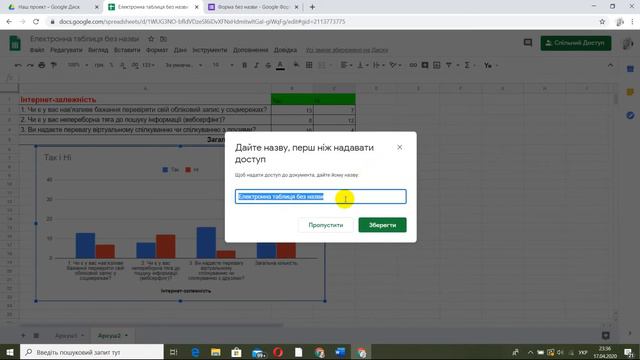Screen dimensions: 640x360
Task: Select the Paint format roller tool
Action: 53,65
